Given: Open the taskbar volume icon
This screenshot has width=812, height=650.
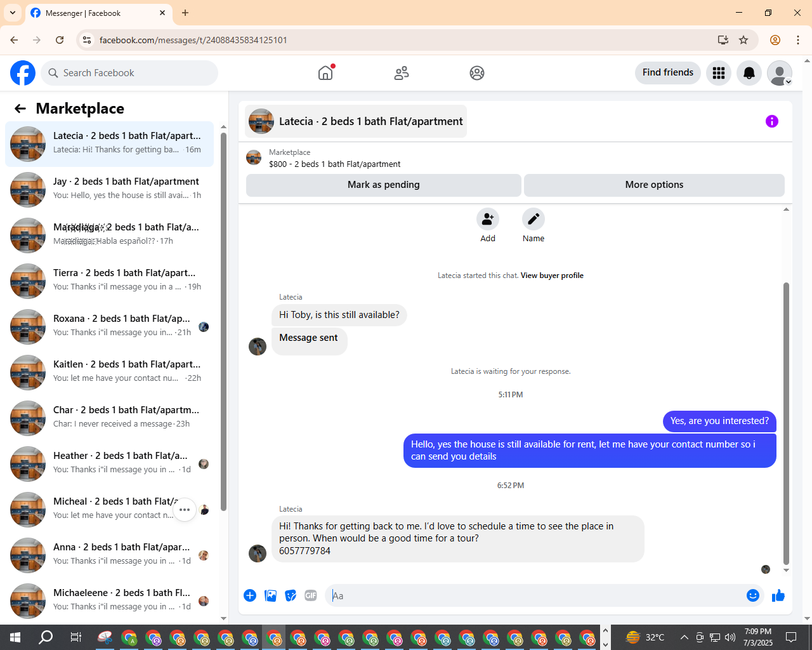Looking at the screenshot, I should coord(730,637).
